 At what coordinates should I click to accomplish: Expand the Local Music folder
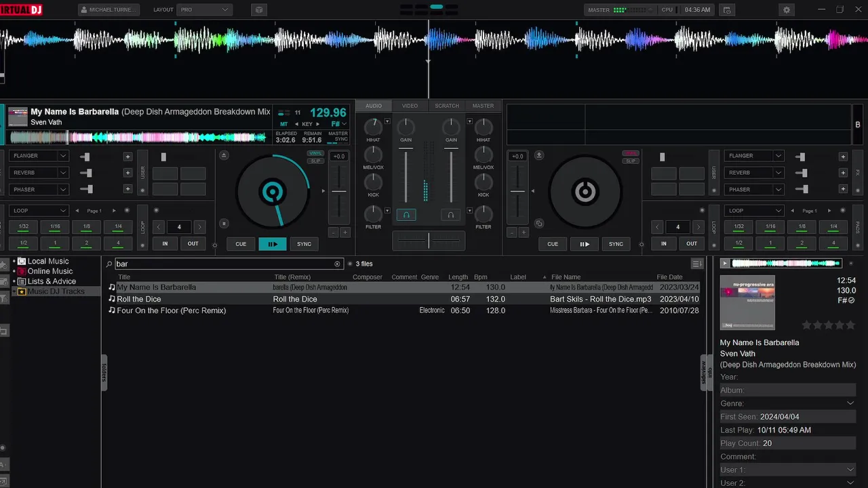(x=14, y=261)
